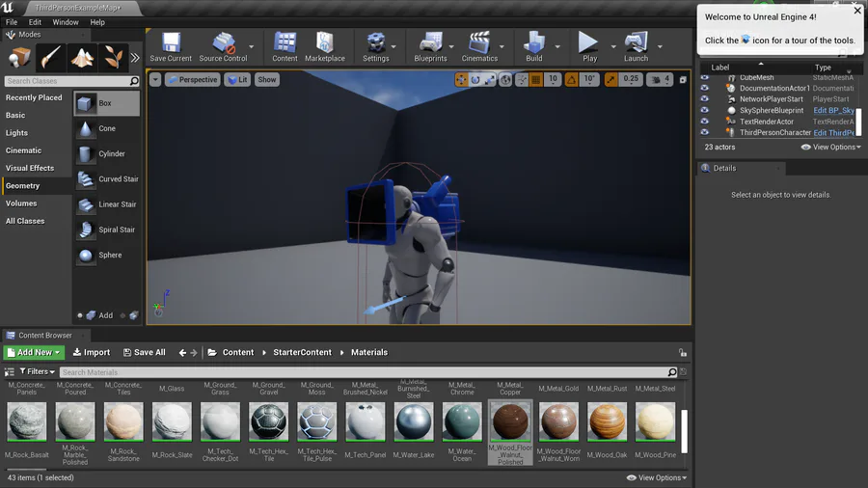Click Show button in viewport
Image resolution: width=868 pixels, height=488 pixels.
coord(267,80)
